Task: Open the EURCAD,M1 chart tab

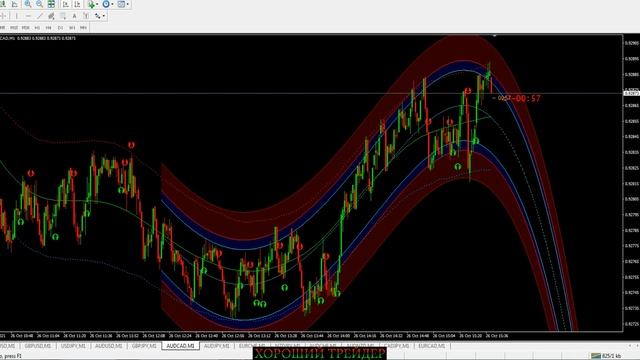Action: click(x=431, y=346)
